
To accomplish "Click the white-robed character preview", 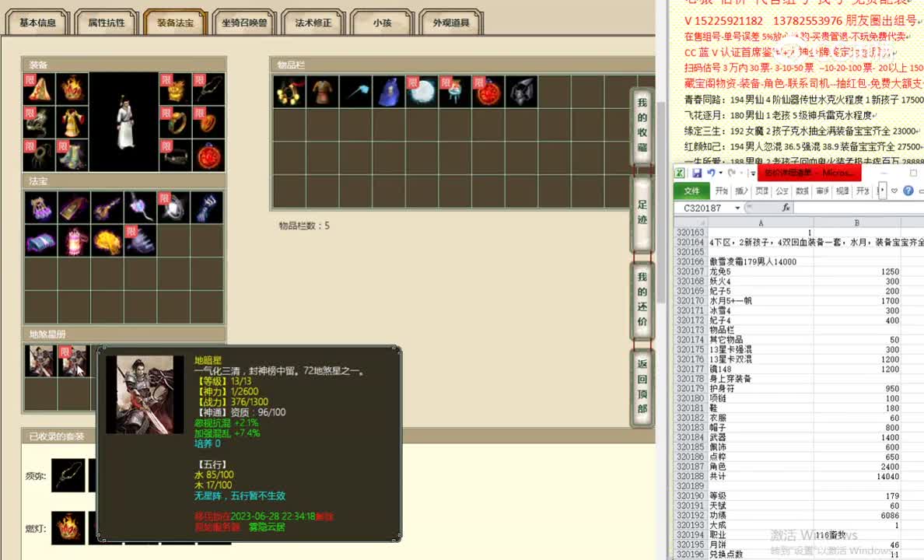I will point(124,122).
